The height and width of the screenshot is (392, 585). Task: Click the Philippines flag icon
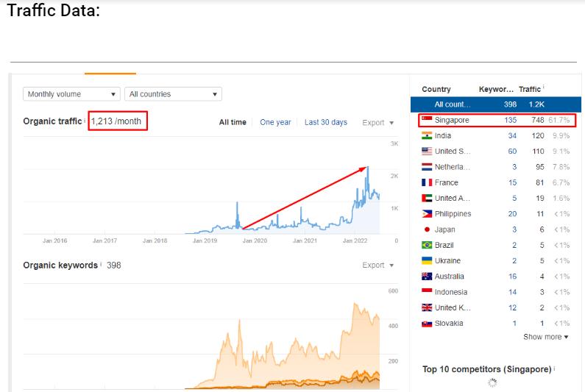(x=427, y=214)
